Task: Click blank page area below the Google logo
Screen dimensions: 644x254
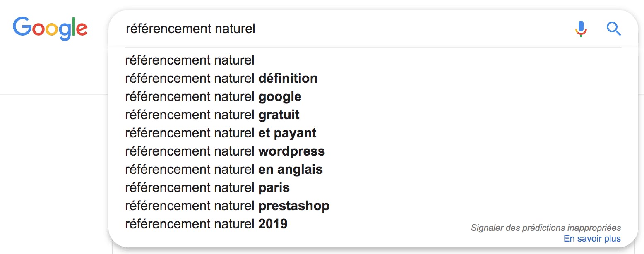Action: [x=54, y=165]
